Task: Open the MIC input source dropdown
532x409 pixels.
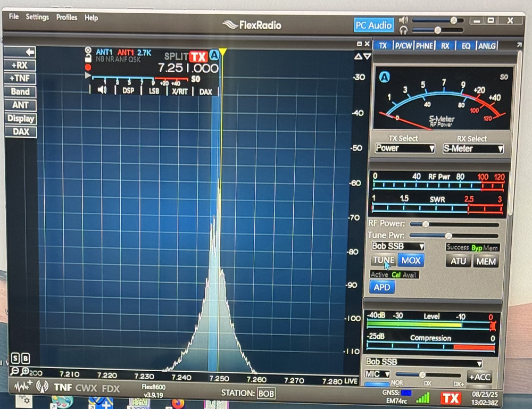Action: click(x=377, y=374)
